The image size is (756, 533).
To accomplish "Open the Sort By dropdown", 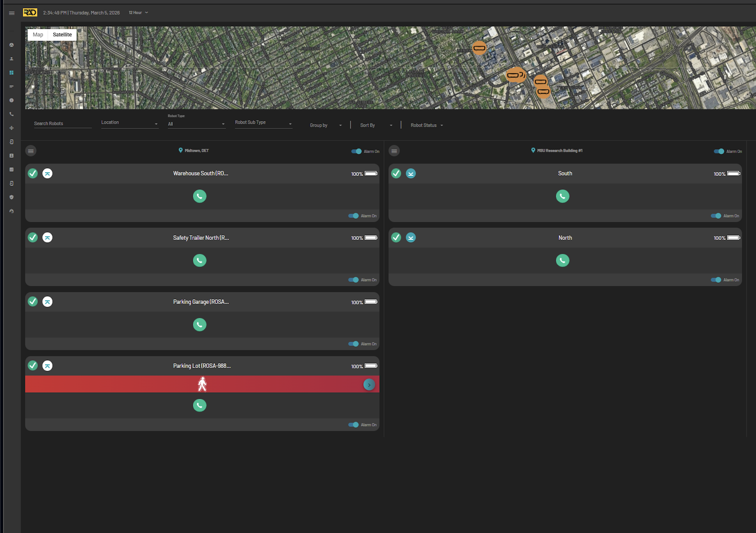I will 376,125.
